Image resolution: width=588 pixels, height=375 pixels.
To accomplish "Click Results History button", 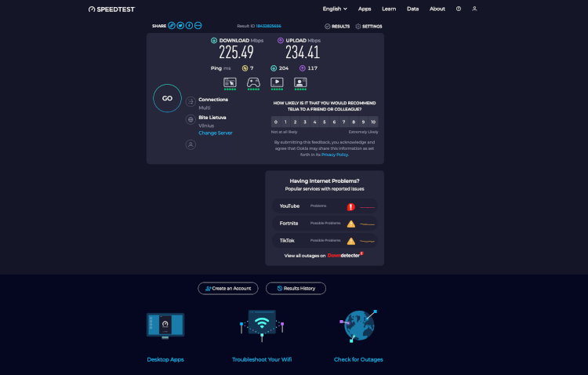I will click(x=296, y=288).
